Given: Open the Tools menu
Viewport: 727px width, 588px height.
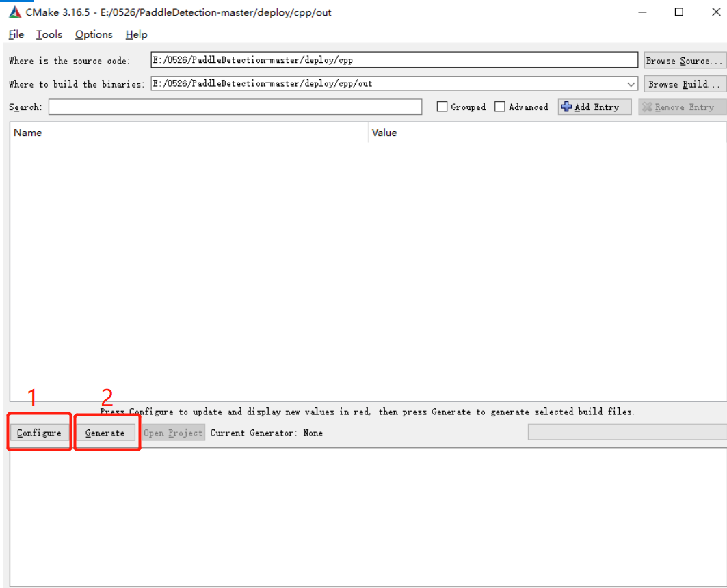Looking at the screenshot, I should 49,34.
